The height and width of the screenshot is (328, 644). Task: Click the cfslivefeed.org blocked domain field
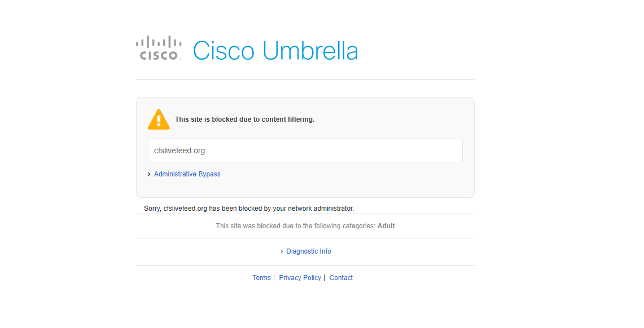click(305, 150)
